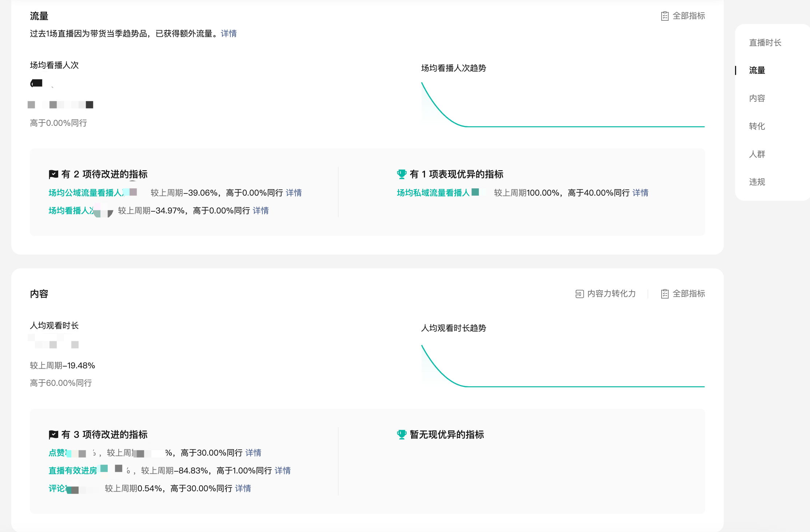Click trophy icon beside 暂无现优异的指标
810x532 pixels.
tap(401, 435)
